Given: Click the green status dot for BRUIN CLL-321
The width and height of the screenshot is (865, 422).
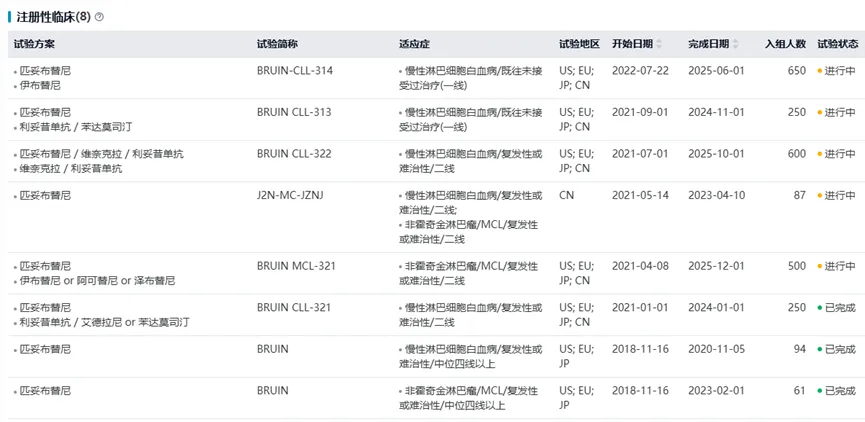Looking at the screenshot, I should coord(820,308).
